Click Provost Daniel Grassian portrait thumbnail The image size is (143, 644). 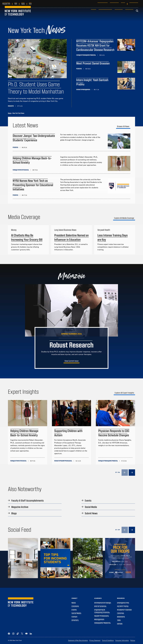point(126,67)
